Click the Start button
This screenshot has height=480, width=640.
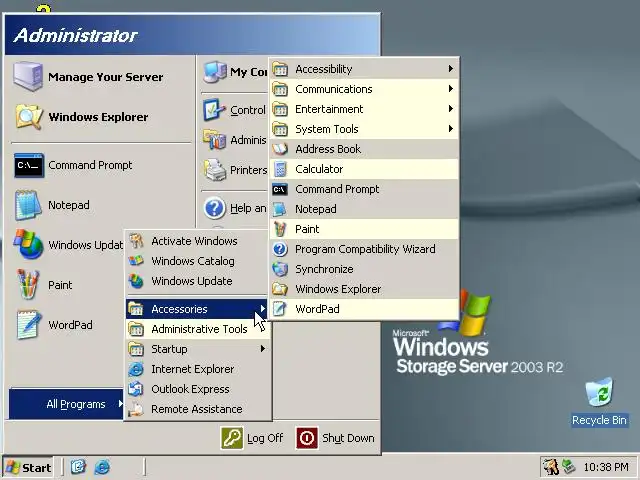28,467
